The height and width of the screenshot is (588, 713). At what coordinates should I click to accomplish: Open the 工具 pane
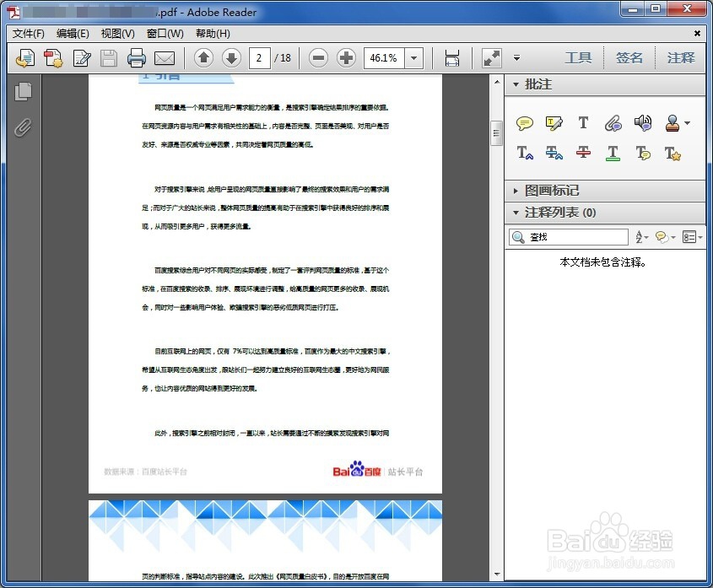click(x=578, y=57)
